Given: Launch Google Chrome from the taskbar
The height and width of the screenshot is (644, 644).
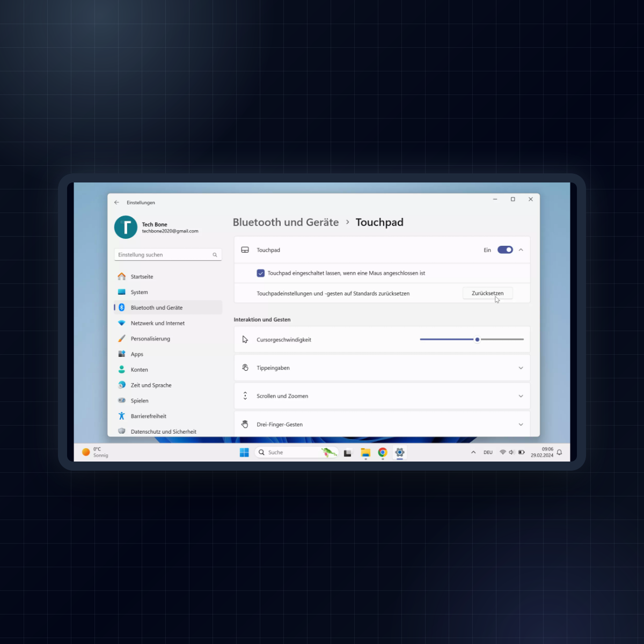Looking at the screenshot, I should point(383,452).
